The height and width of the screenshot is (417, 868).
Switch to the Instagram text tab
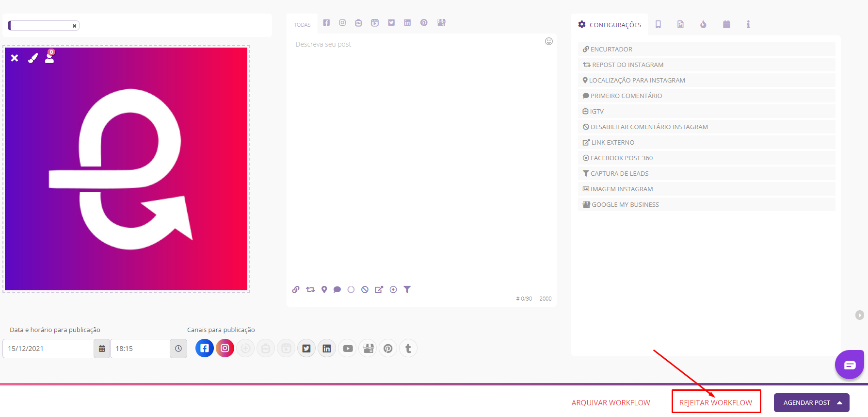click(x=342, y=23)
